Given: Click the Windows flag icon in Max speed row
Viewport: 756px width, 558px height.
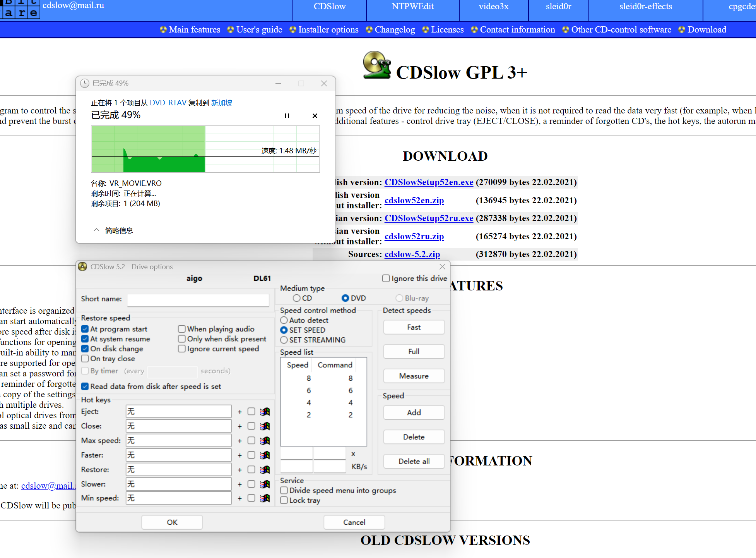Looking at the screenshot, I should click(265, 441).
